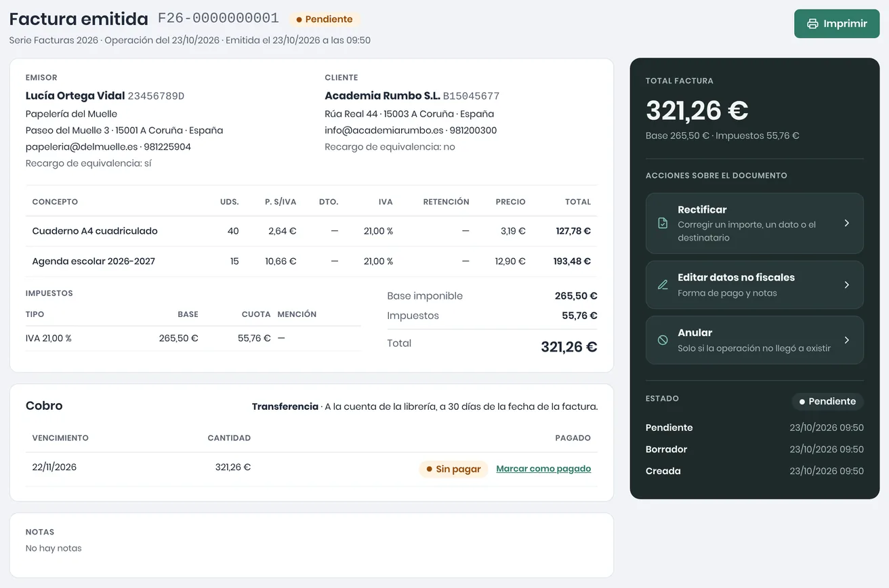Screen dimensions: 889x588
Task: Click the VENCIMIENTO column header
Action: click(x=60, y=438)
